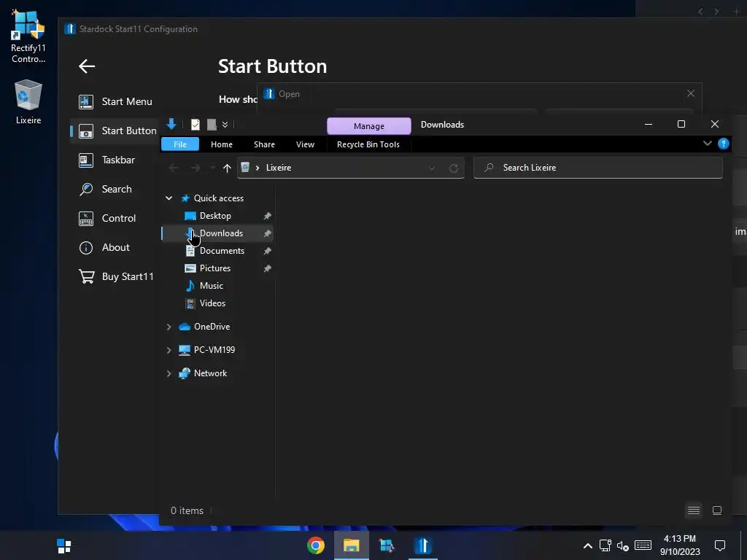
Task: Select Network in navigation pane
Action: pos(210,373)
